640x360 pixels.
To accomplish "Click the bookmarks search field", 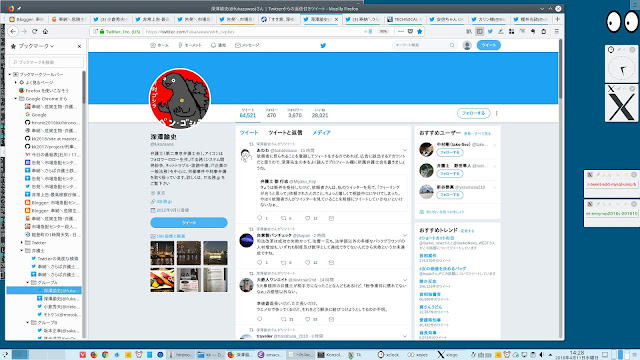I will pyautogui.click(x=46, y=62).
